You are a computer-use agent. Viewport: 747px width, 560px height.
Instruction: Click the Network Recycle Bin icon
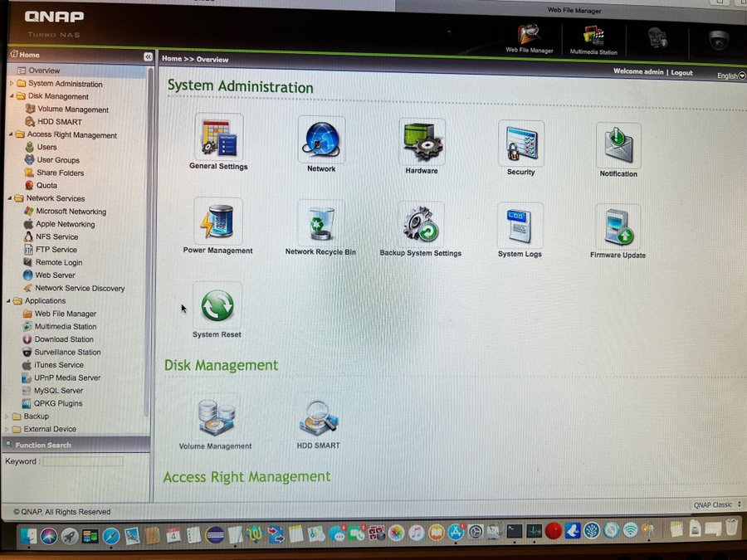pos(321,223)
